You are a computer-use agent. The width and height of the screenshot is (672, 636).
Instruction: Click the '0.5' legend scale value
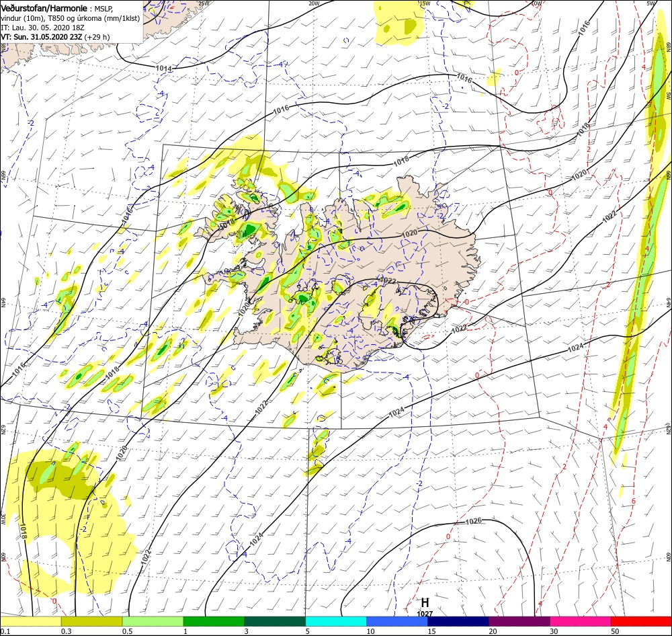point(127,631)
